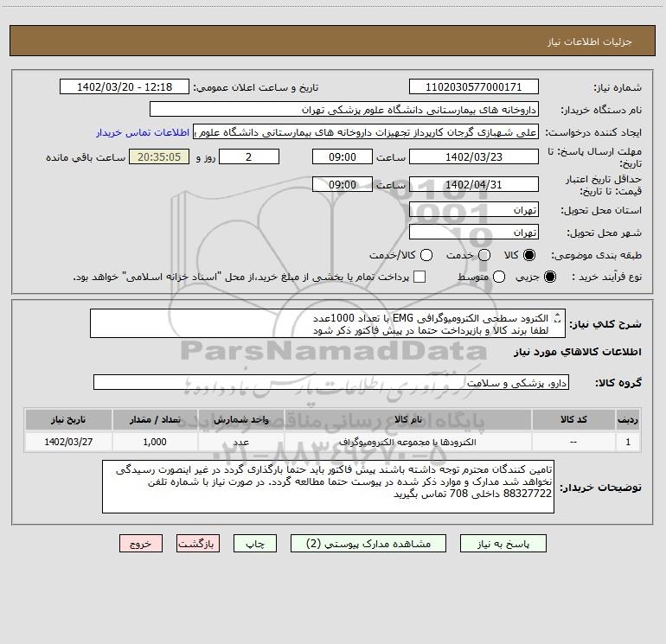The width and height of the screenshot is (666, 644).
Task: Open مشاهده مدارک پیوستی (2) button
Action: [368, 544]
